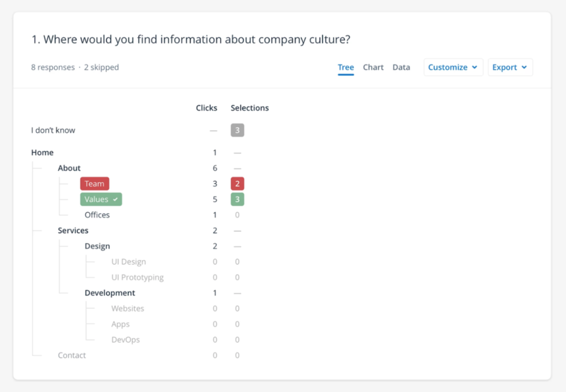The image size is (566, 392).
Task: Select the UI Prototyping entry
Action: click(x=137, y=277)
